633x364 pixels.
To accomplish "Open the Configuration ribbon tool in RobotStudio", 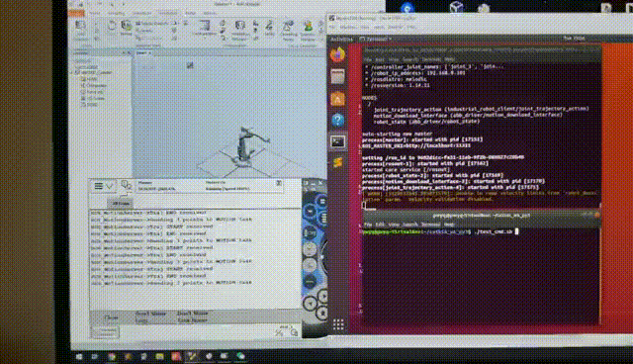I will (205, 28).
